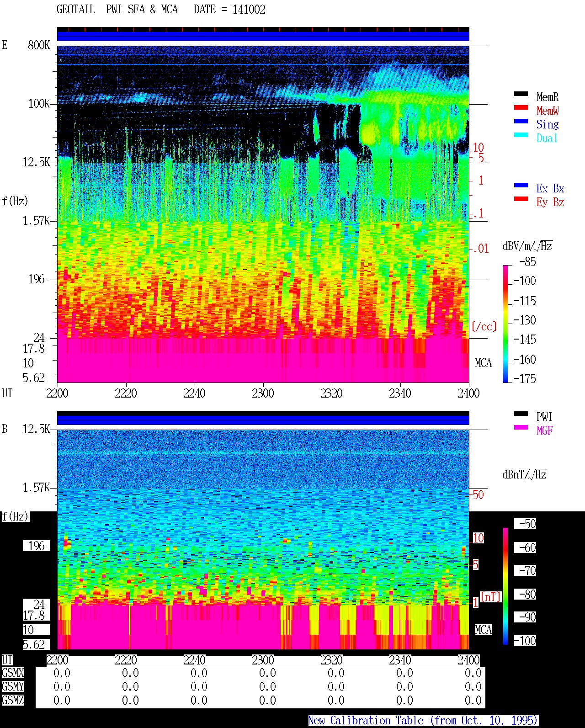
Task: Click the New Calibration Table link
Action: (423, 721)
